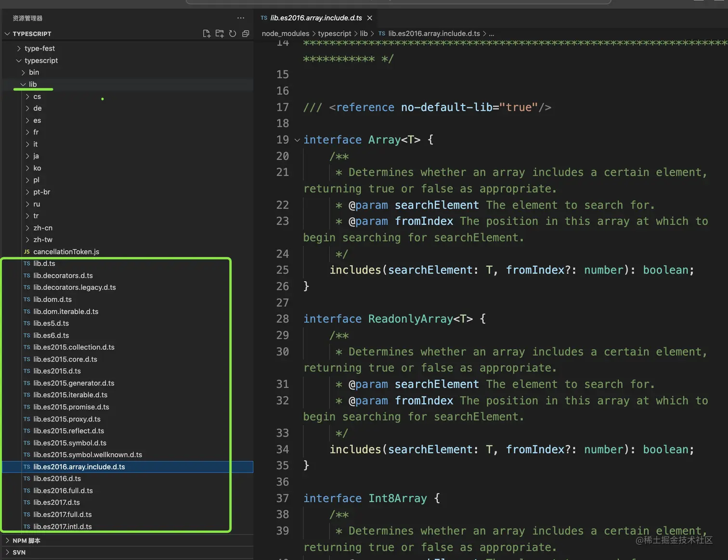Click typescript in the breadcrumb path
This screenshot has width=728, height=560.
(335, 33)
